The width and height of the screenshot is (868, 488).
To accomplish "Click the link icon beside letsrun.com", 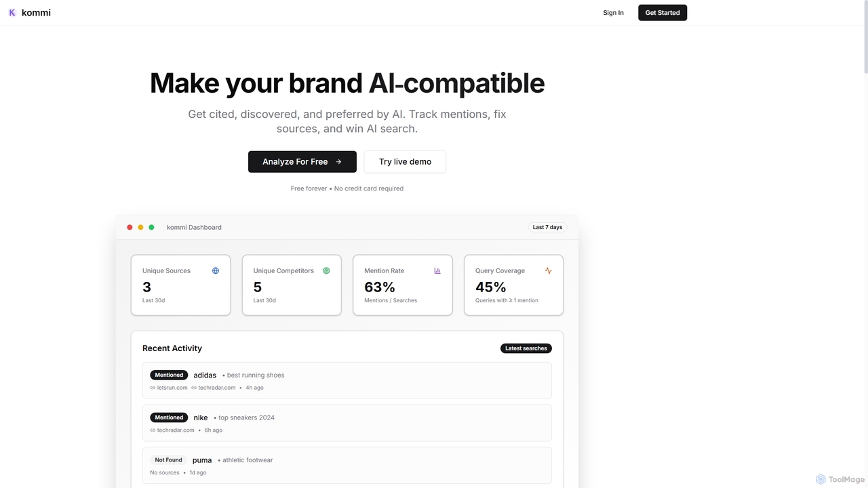I will pyautogui.click(x=153, y=388).
